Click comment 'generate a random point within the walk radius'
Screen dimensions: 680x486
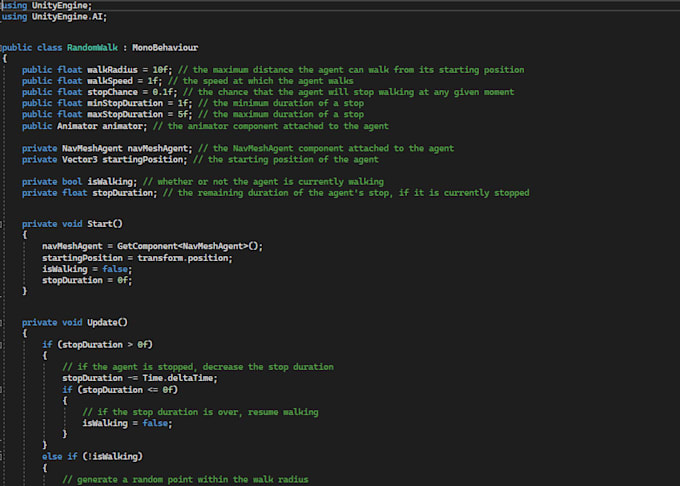pyautogui.click(x=193, y=479)
